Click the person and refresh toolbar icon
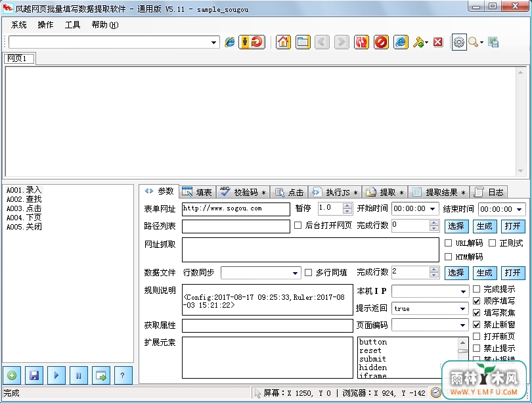The height and width of the screenshot is (403, 532). click(x=252, y=42)
